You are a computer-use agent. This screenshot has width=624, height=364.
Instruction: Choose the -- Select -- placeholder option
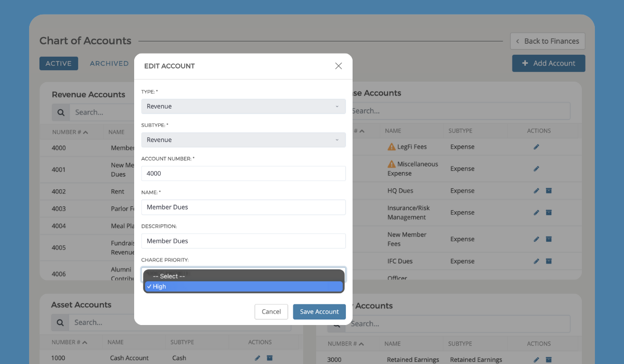243,276
